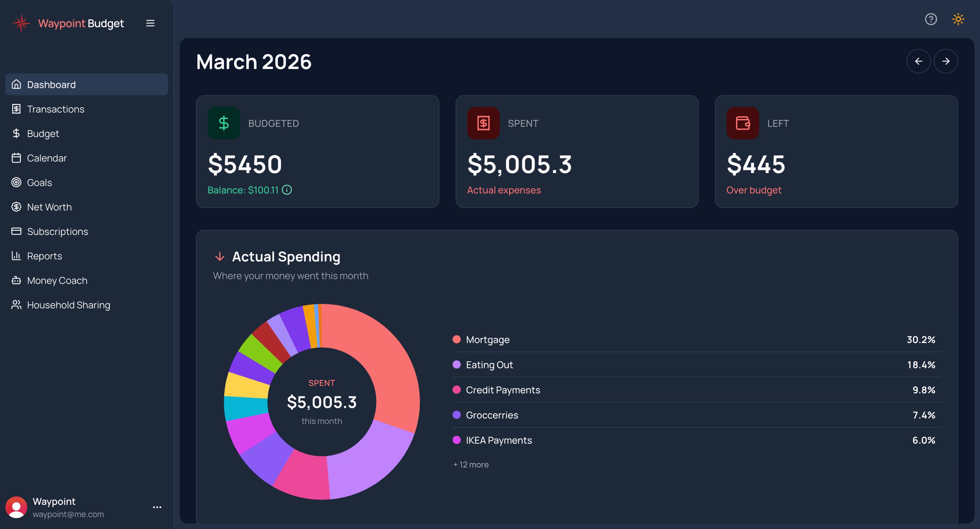
Task: Click the Goals target icon in sidebar
Action: pyautogui.click(x=16, y=183)
